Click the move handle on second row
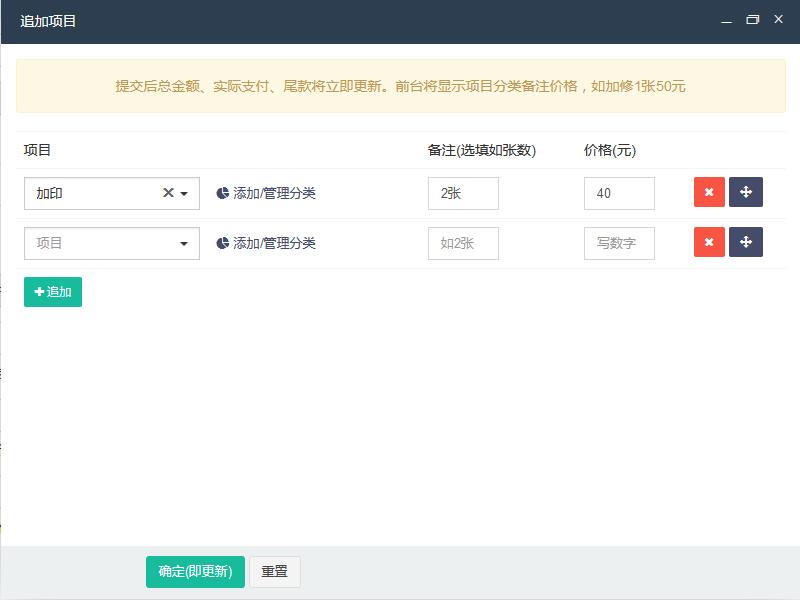The height and width of the screenshot is (600, 800). pyautogui.click(x=745, y=243)
